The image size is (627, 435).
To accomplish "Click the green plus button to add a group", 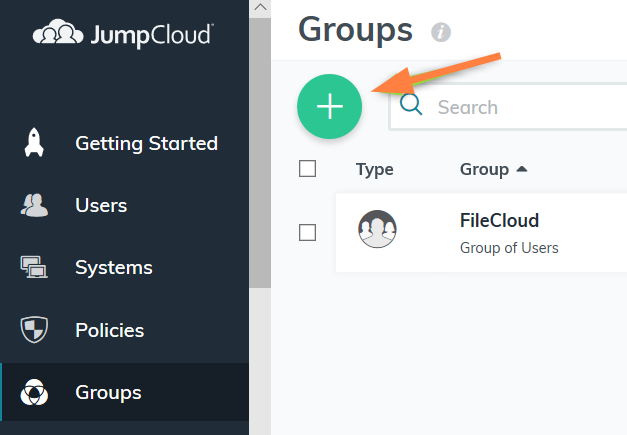I will pos(330,107).
